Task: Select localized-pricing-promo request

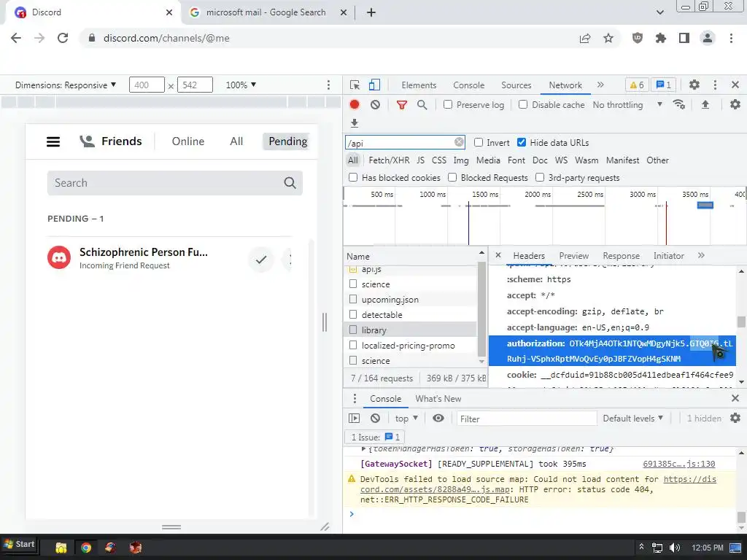Action: (410, 345)
